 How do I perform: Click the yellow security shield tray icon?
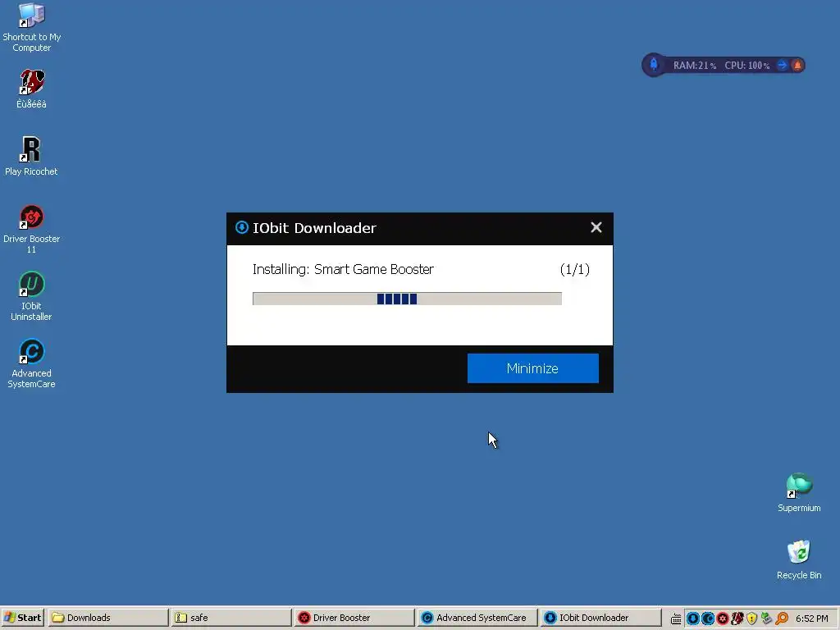(751, 619)
